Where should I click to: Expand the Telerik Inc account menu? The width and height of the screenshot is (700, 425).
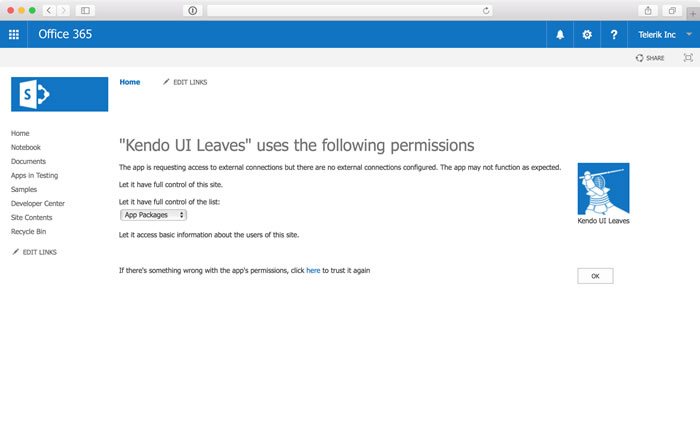pos(664,34)
